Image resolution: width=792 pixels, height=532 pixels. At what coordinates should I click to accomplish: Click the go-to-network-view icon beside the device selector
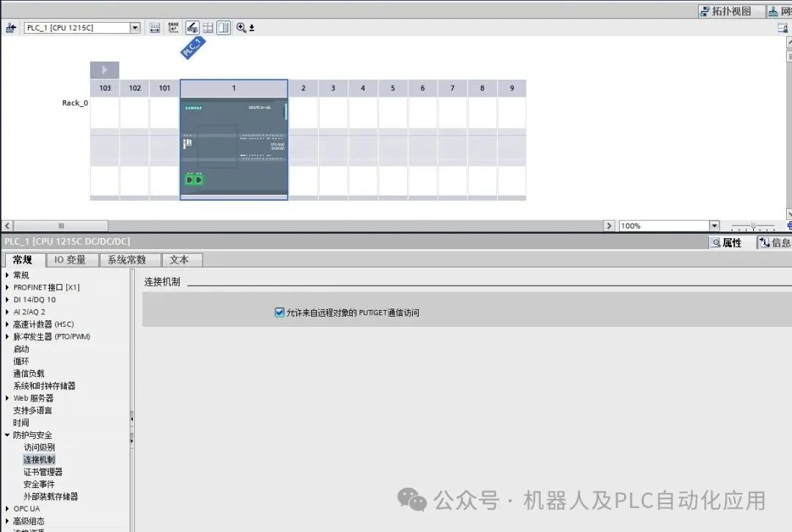point(10,28)
